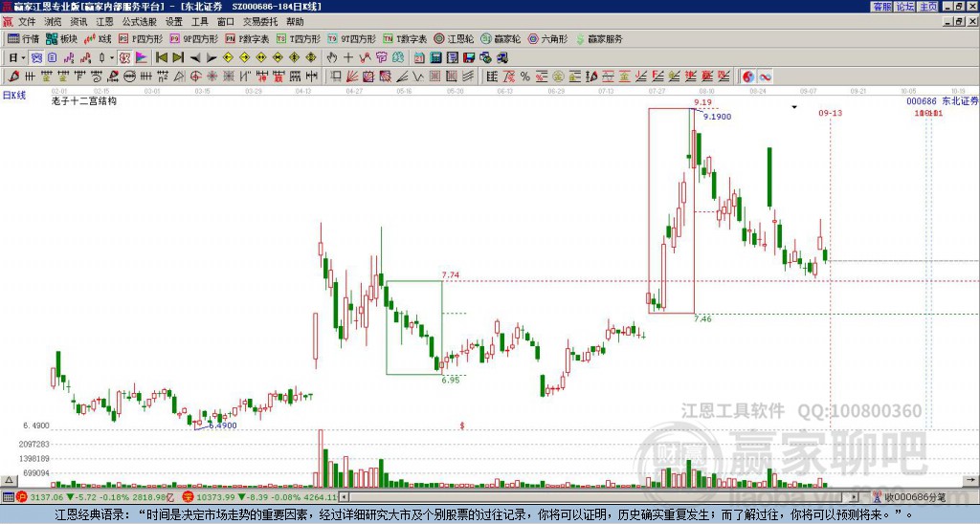
Task: Open the 文件 menu
Action: pos(27,22)
